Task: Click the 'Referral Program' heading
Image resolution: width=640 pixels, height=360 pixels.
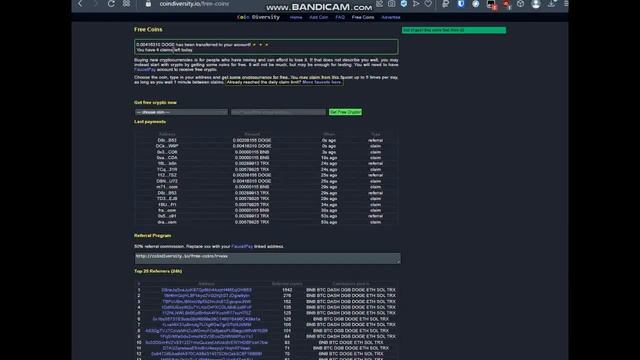Action: [x=153, y=236]
